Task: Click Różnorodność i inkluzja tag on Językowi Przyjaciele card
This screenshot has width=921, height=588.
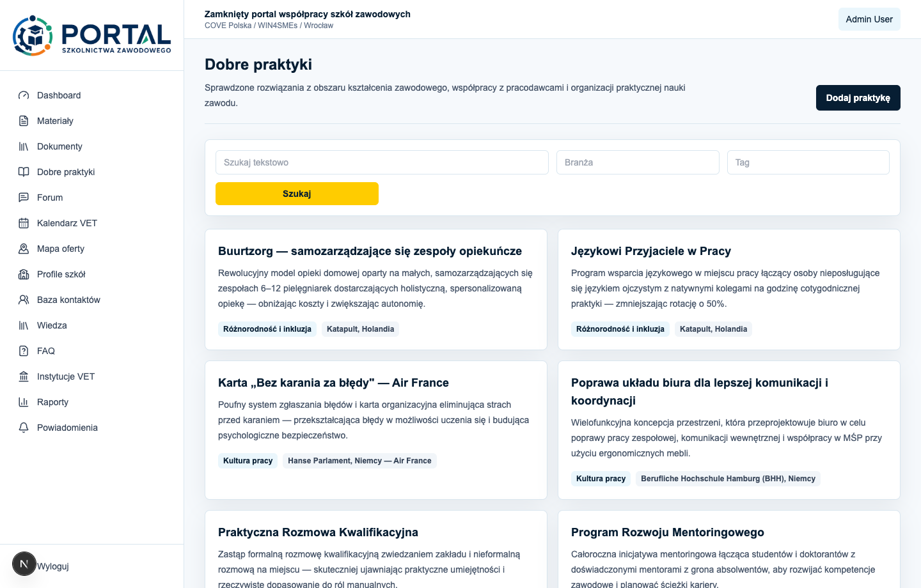Action: (x=620, y=329)
